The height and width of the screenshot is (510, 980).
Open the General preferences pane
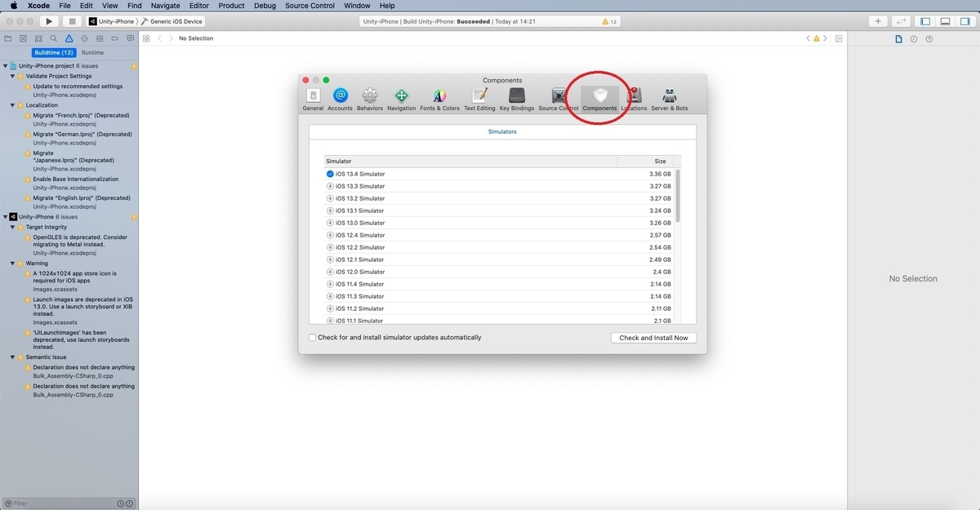(313, 100)
